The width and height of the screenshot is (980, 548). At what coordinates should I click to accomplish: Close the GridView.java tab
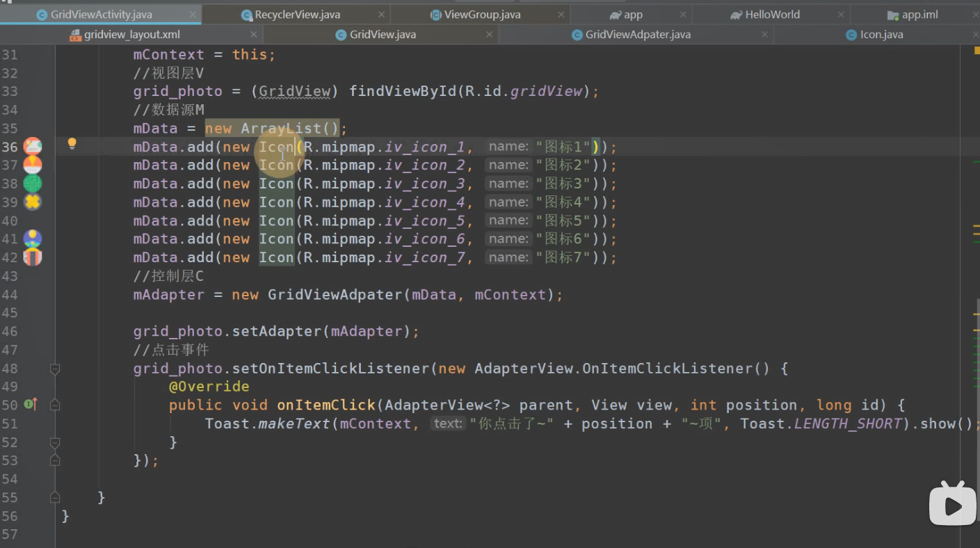tap(490, 35)
